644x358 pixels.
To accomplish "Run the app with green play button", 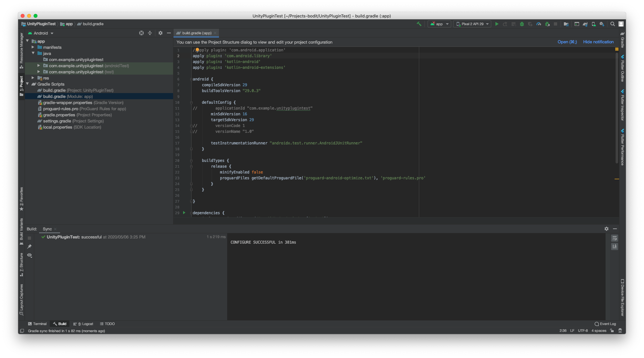I will coord(497,24).
